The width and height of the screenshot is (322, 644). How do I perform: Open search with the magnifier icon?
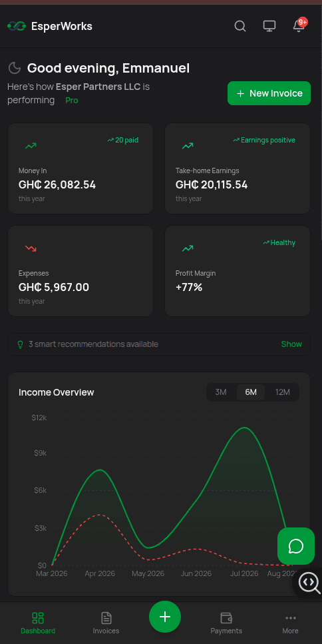point(240,26)
